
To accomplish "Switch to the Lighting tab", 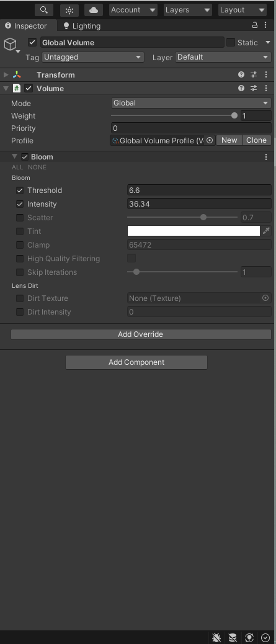I will tap(82, 26).
